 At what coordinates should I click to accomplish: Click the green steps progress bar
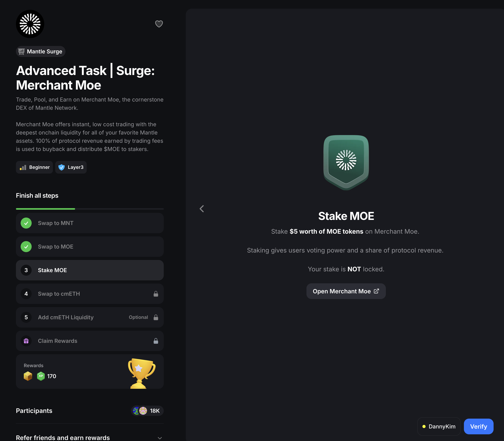[46, 209]
